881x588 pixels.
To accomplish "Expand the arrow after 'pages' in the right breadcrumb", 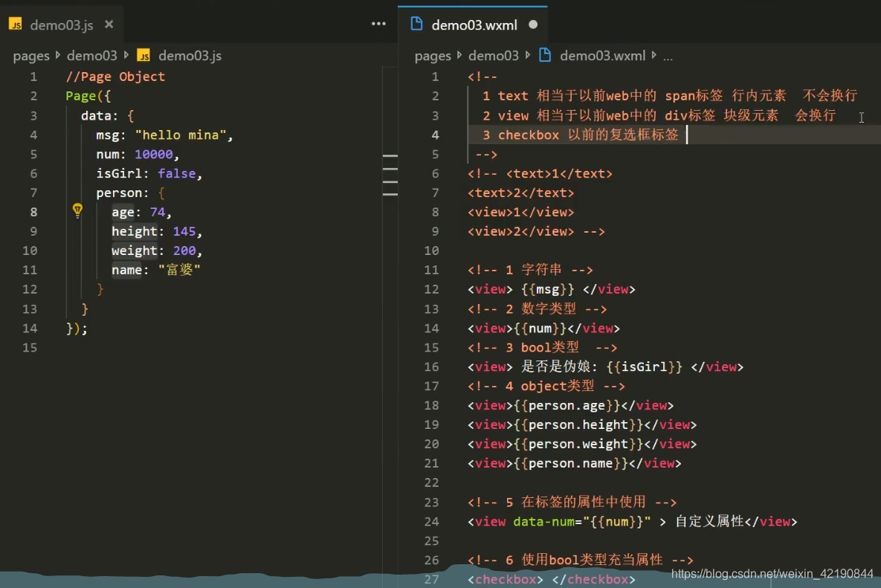I will (x=459, y=55).
